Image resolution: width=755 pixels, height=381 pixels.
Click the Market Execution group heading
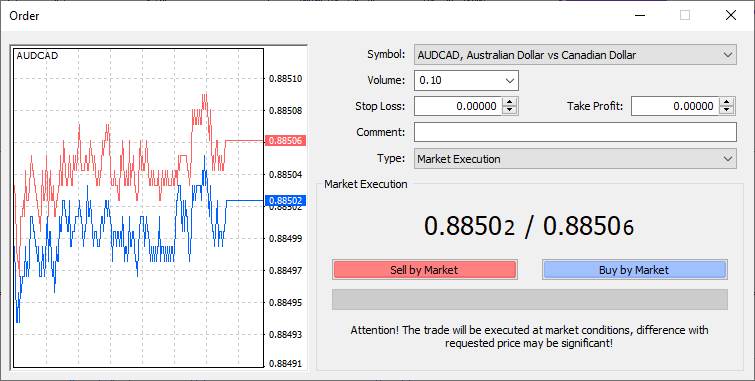pos(365,184)
